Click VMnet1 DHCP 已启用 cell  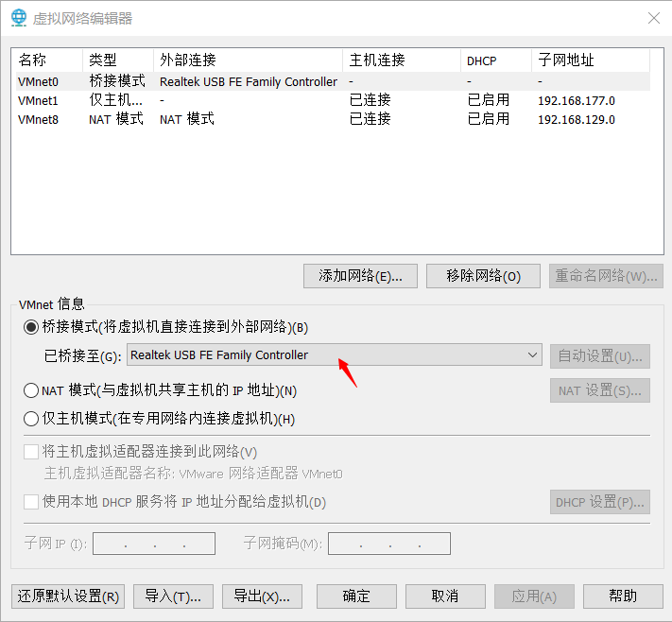[x=488, y=100]
